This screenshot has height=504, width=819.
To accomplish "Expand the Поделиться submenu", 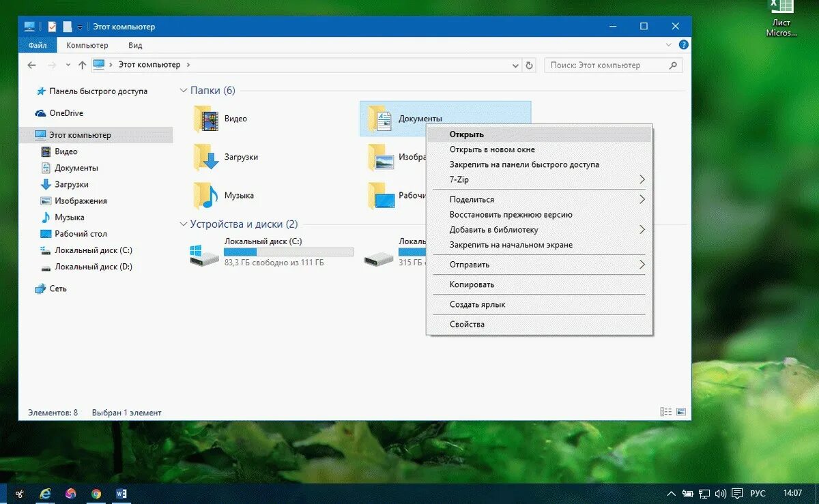I will [x=539, y=199].
